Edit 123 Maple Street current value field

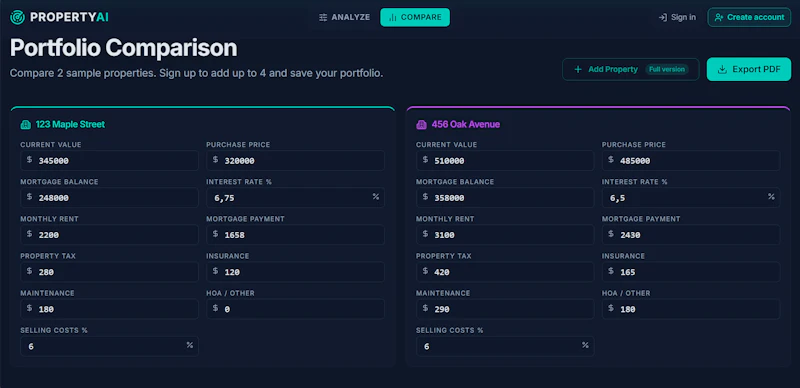tap(109, 160)
